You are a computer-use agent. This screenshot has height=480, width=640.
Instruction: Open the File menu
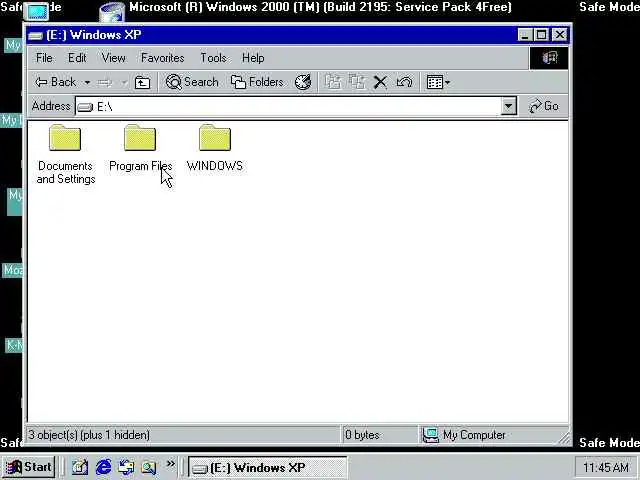(x=44, y=58)
